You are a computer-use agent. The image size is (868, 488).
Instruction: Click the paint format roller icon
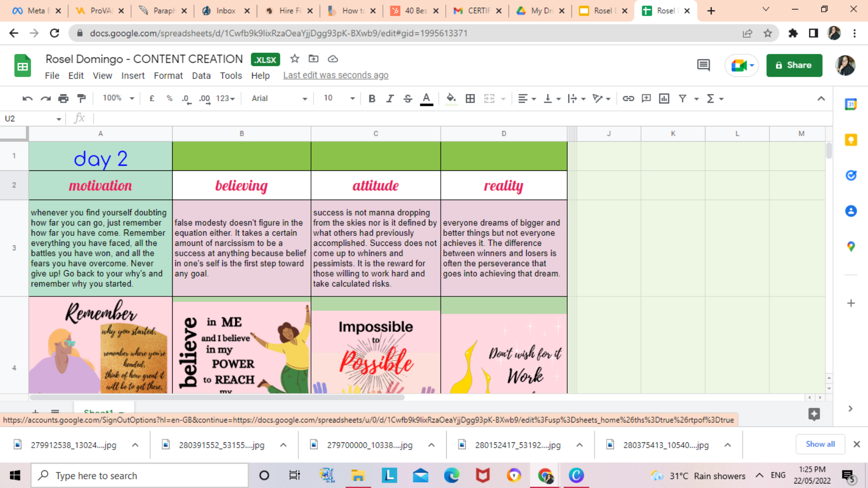click(x=82, y=99)
